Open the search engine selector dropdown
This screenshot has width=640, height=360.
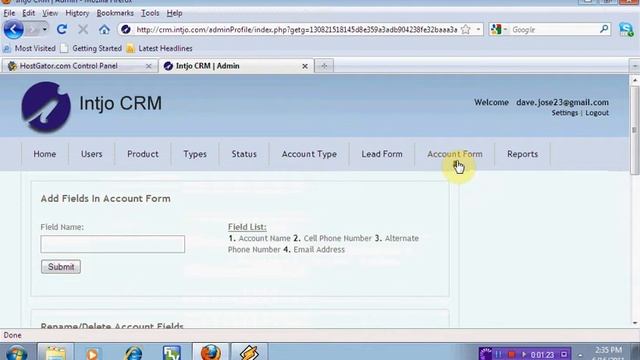(499, 29)
